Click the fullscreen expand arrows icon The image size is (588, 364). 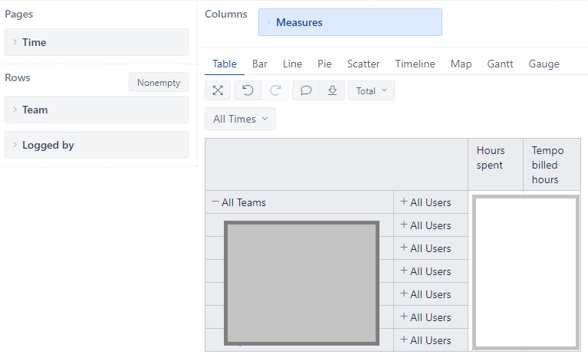click(x=218, y=90)
